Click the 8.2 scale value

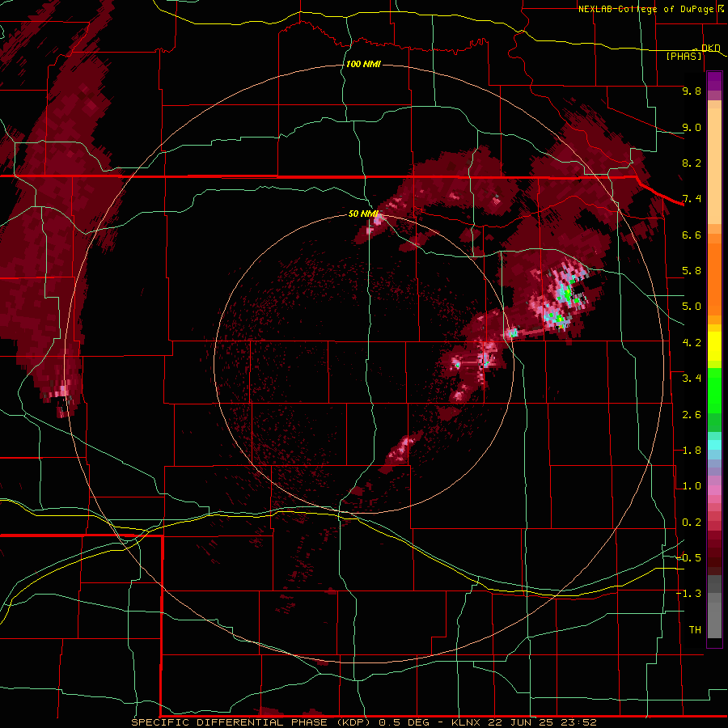692,163
